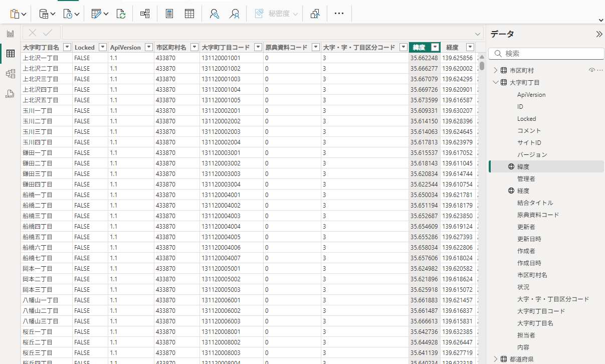Open filter dropdown for 大字・字・丁目区分コード column
Screen dimensions: 605x364
coord(404,47)
